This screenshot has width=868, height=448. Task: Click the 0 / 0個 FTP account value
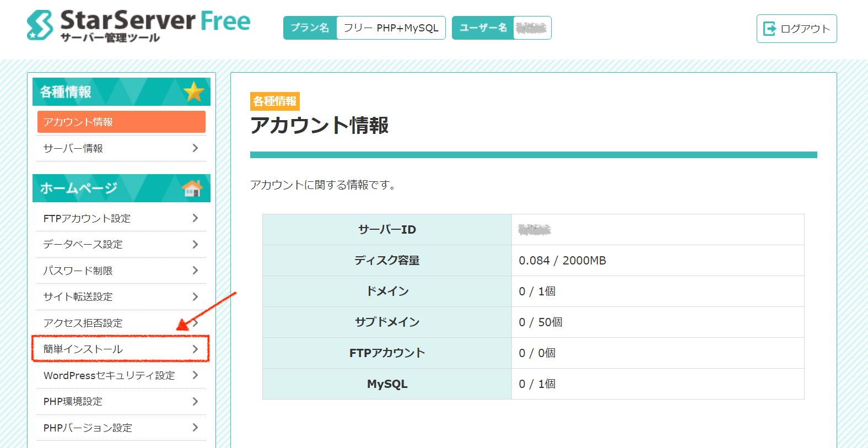(537, 353)
